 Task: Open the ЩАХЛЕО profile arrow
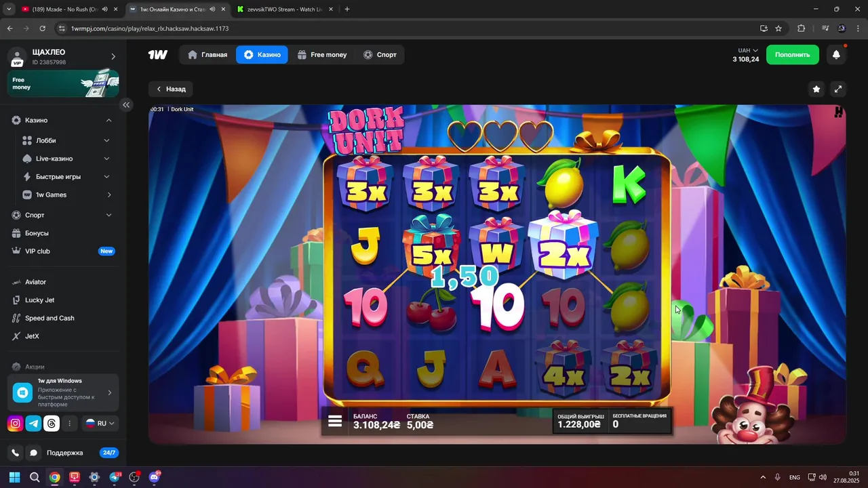pos(113,57)
